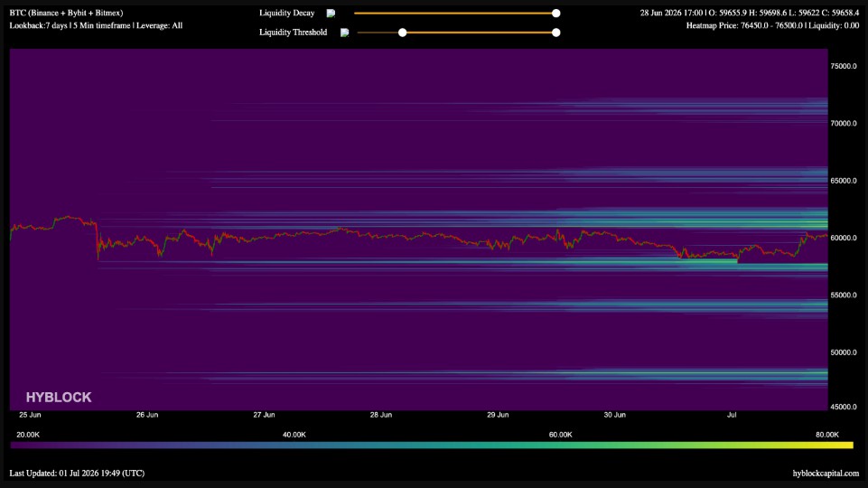This screenshot has width=868, height=488.
Task: Click the 27 Jun date label
Action: tap(264, 415)
